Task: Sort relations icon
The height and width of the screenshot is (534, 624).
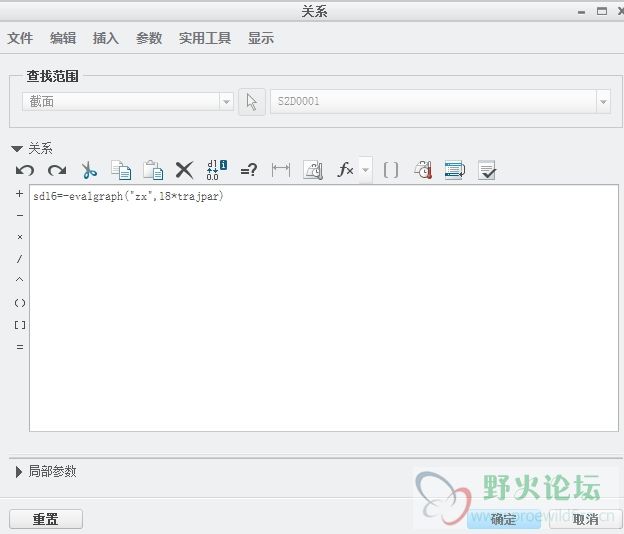Action: coord(455,170)
